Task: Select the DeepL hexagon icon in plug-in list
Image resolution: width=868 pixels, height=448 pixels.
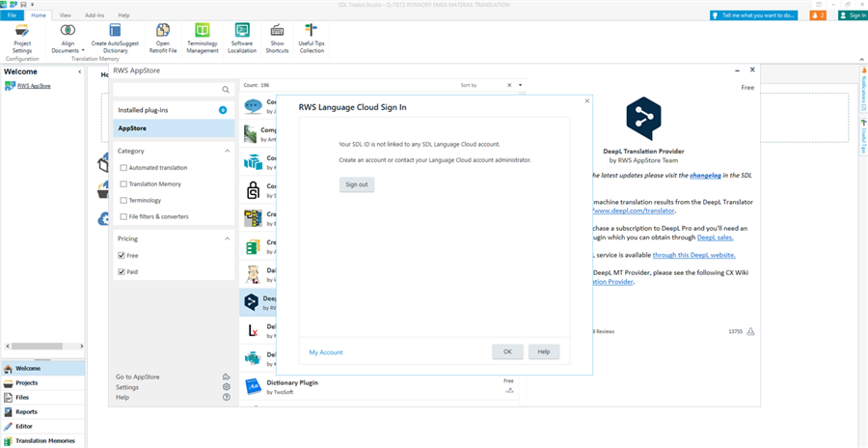Action: pyautogui.click(x=253, y=302)
